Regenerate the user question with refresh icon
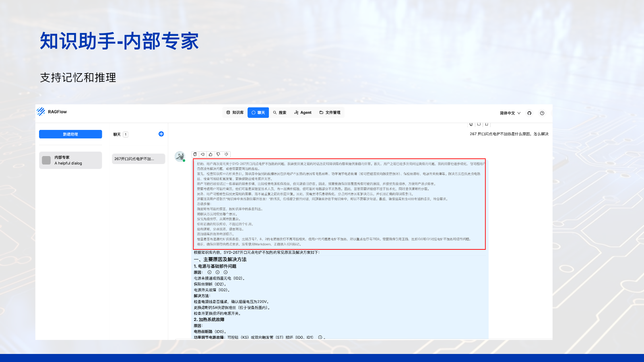The width and height of the screenshot is (644, 362). pyautogui.click(x=479, y=124)
